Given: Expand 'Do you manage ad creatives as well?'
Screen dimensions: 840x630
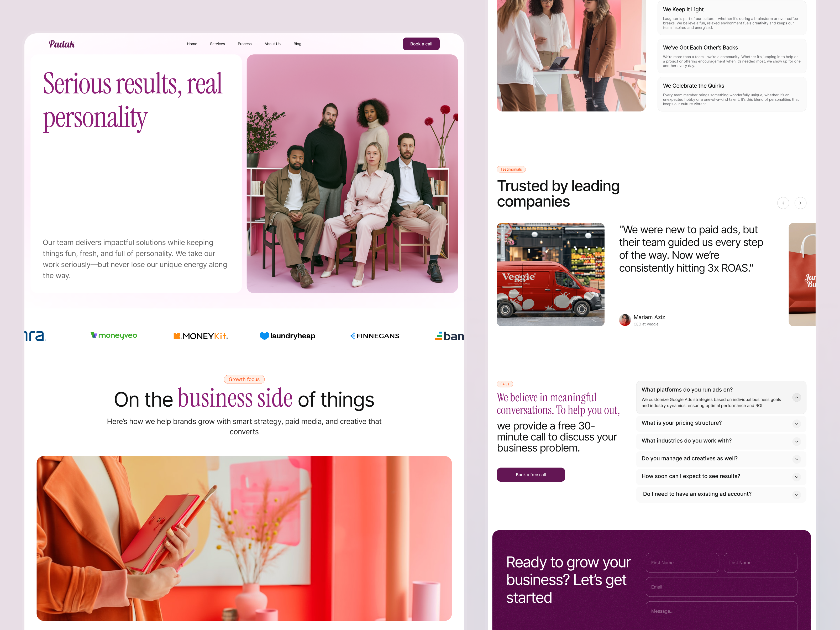Looking at the screenshot, I should coord(721,459).
